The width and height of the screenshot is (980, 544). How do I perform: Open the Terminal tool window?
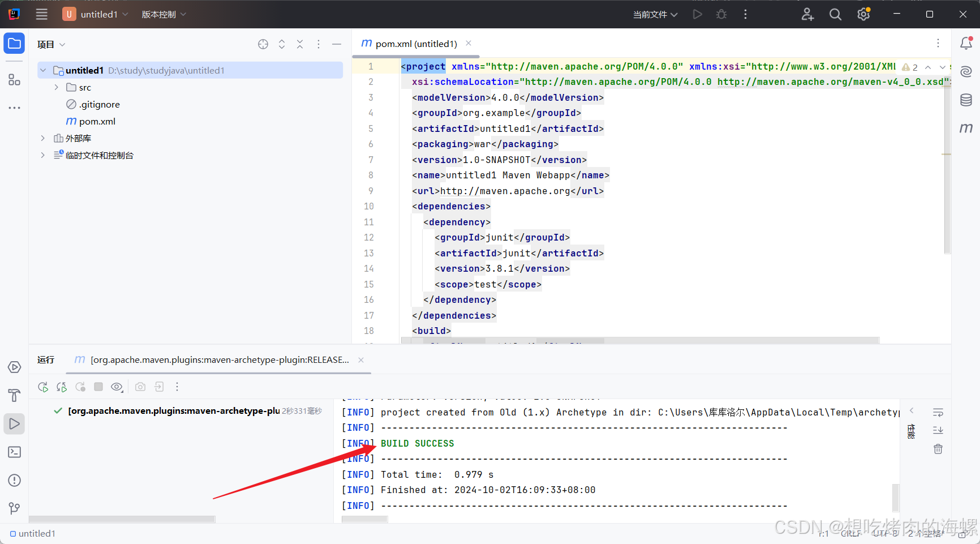(14, 452)
